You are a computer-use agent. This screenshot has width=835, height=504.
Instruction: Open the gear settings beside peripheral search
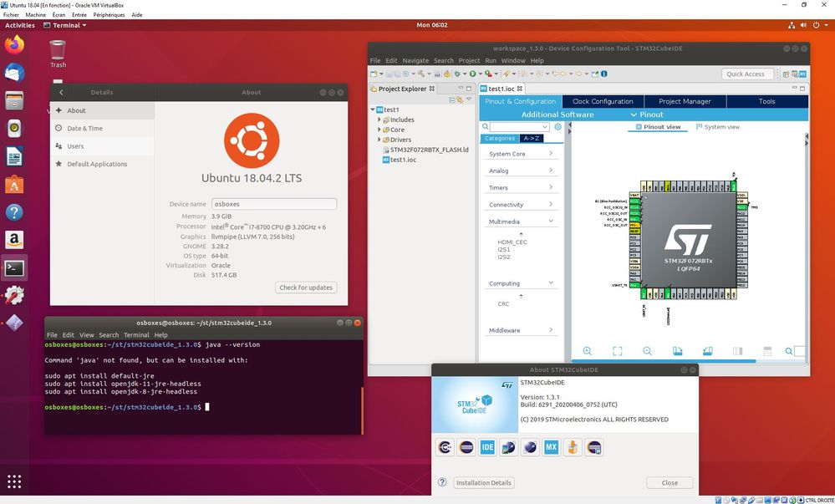[558, 127]
